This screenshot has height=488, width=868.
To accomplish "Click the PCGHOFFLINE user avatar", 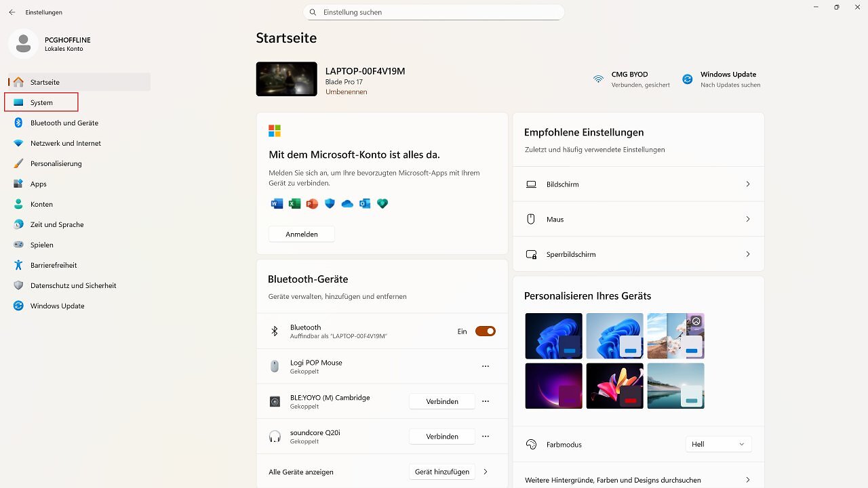I will tap(23, 43).
